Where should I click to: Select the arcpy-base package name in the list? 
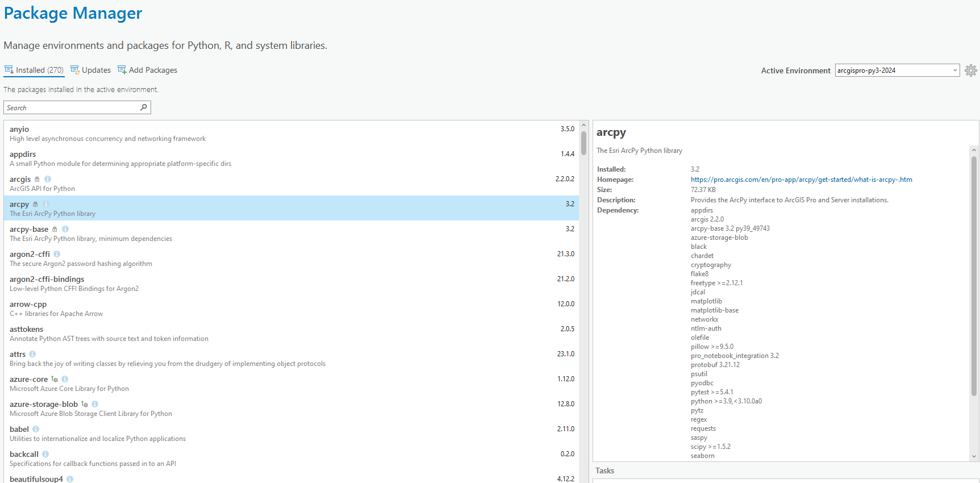coord(29,229)
